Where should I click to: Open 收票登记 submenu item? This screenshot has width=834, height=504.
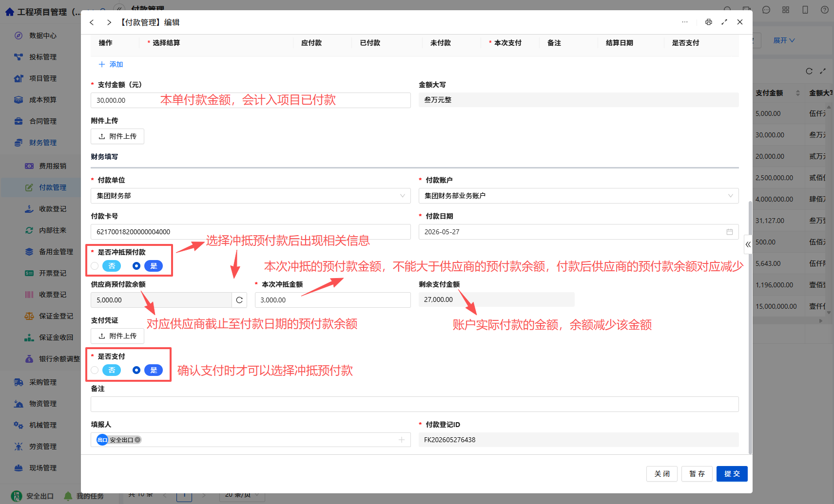tap(53, 295)
